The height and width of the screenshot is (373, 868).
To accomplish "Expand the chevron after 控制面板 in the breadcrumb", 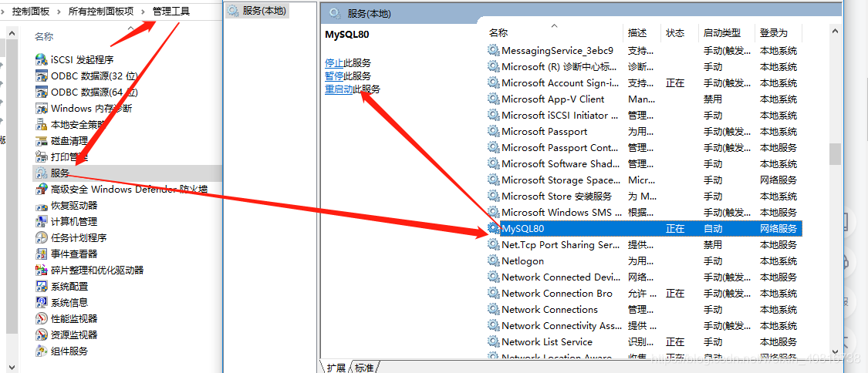I will tap(59, 11).
